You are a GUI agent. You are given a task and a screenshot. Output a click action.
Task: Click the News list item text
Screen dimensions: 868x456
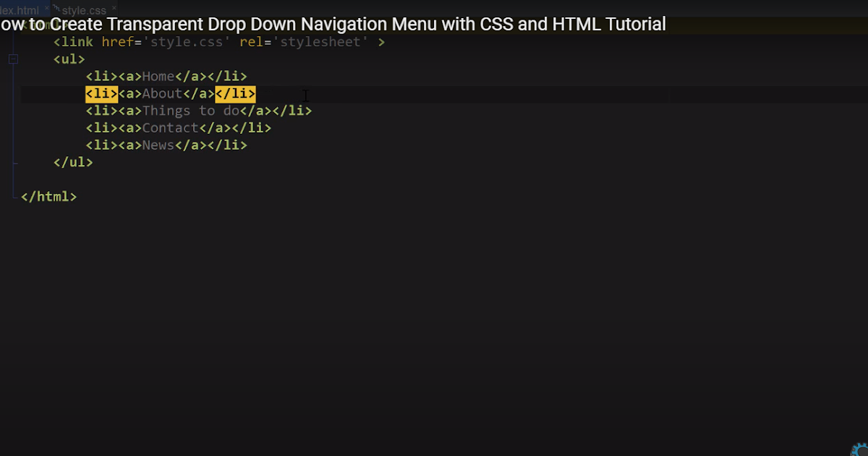(158, 145)
